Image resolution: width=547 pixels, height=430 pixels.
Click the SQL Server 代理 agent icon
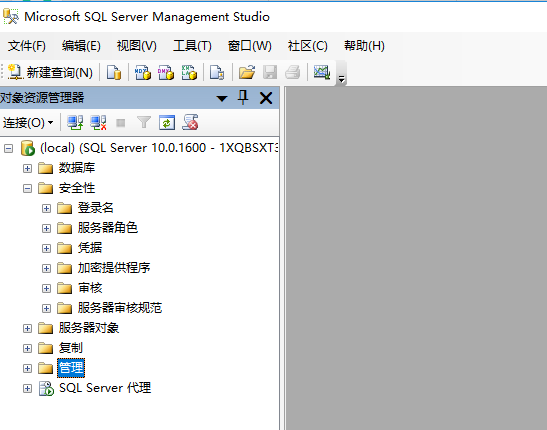coord(46,388)
